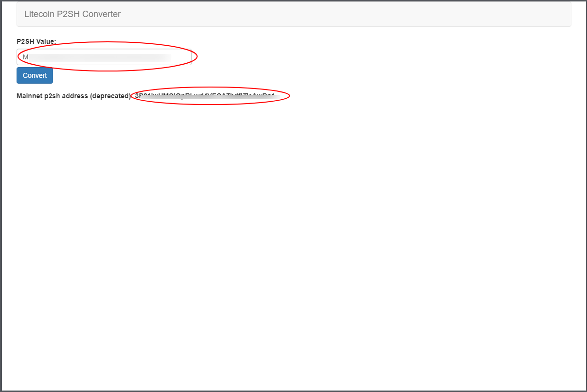Select the "Litecoin P2SH Converter" heading text

click(x=73, y=14)
